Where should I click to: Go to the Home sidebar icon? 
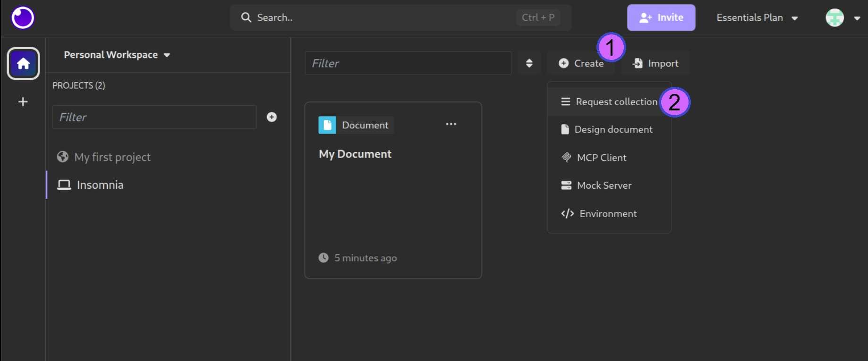23,64
